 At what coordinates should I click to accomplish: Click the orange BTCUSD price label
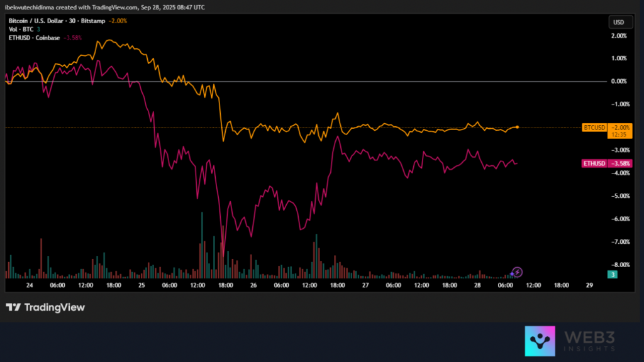point(594,127)
